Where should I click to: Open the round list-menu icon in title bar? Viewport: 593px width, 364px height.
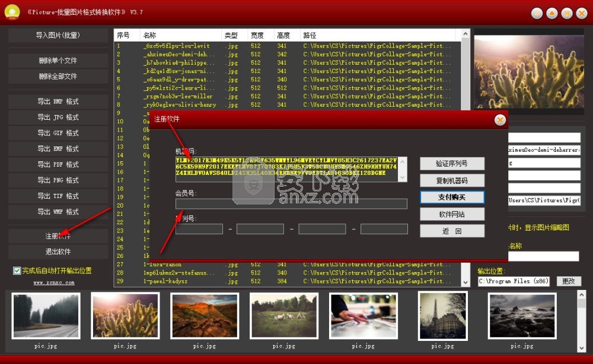pyautogui.click(x=566, y=13)
